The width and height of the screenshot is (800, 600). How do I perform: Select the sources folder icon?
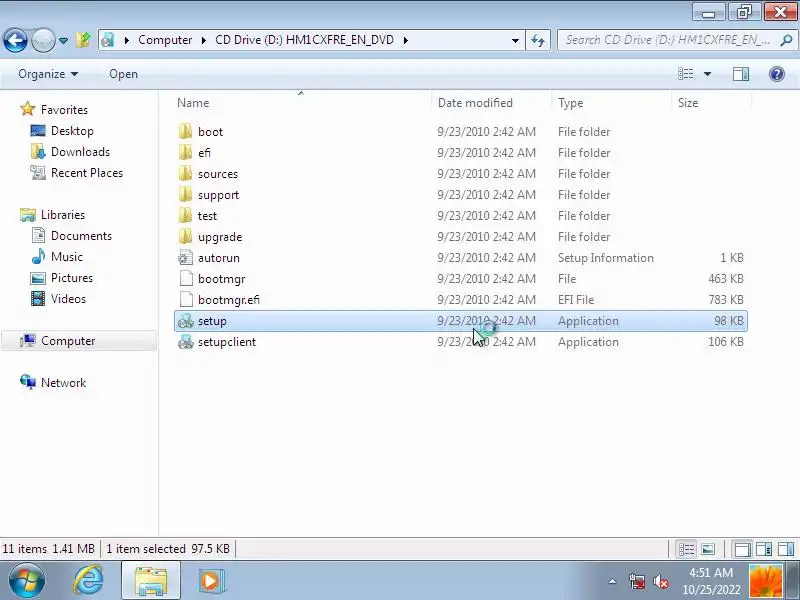(186, 173)
